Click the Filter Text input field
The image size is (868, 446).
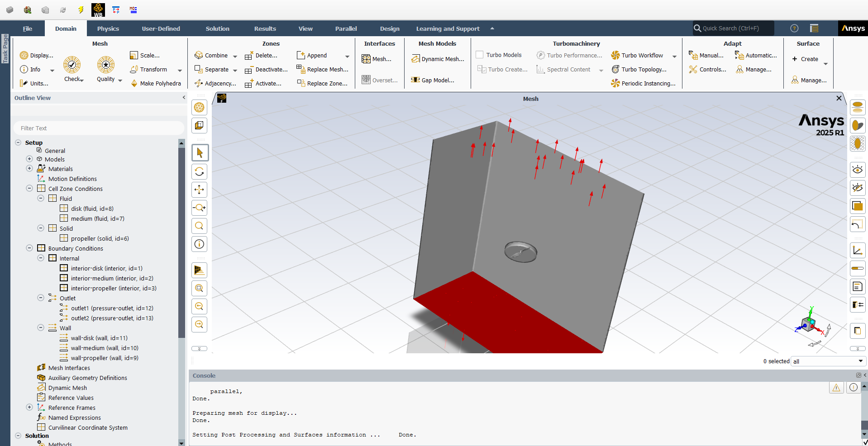click(99, 128)
